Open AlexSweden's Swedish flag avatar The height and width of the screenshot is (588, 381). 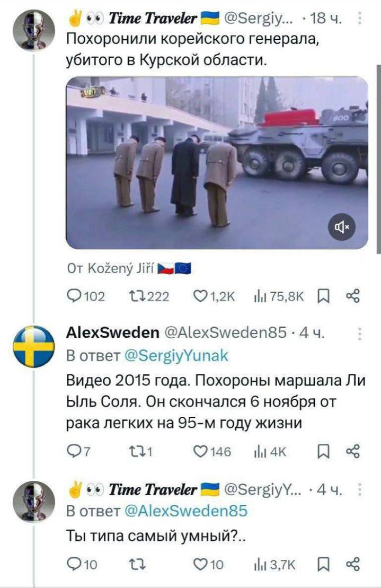click(x=34, y=347)
